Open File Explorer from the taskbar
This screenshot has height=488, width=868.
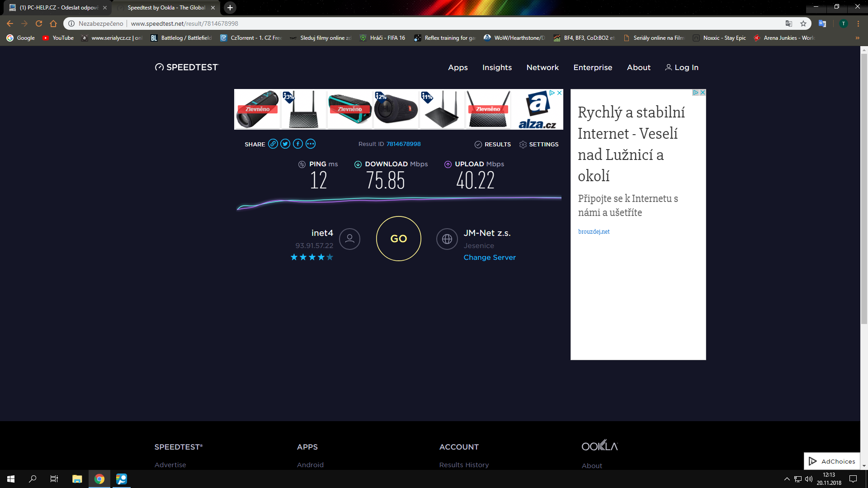coord(77,479)
